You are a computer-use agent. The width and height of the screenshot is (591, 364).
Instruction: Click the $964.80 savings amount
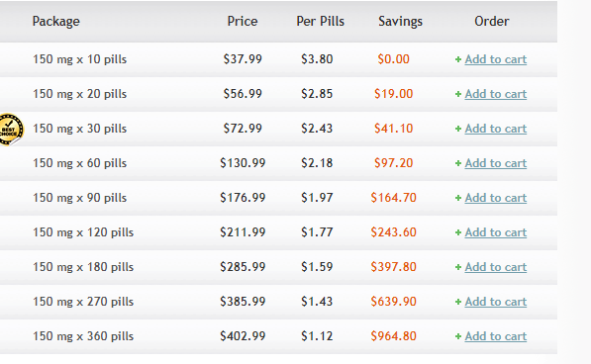click(393, 336)
